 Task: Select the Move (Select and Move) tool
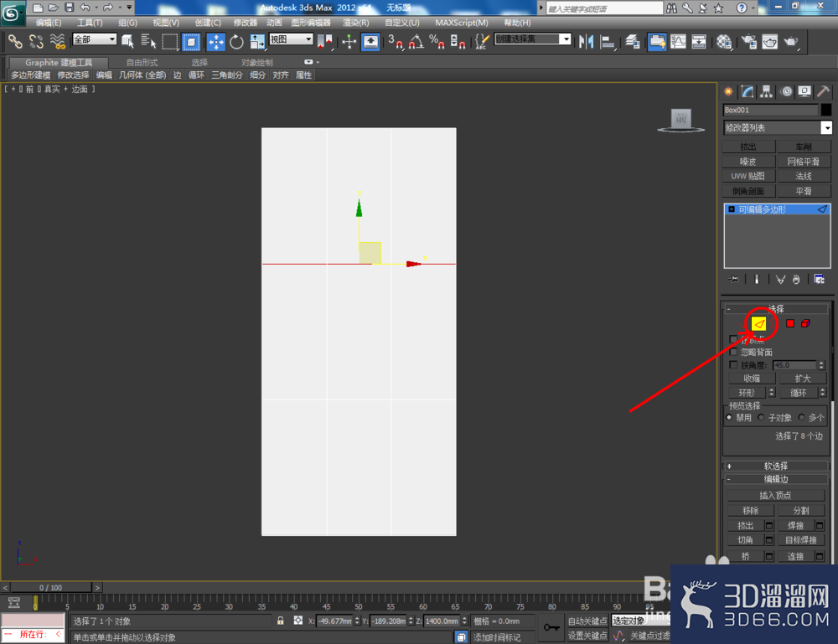tap(216, 42)
